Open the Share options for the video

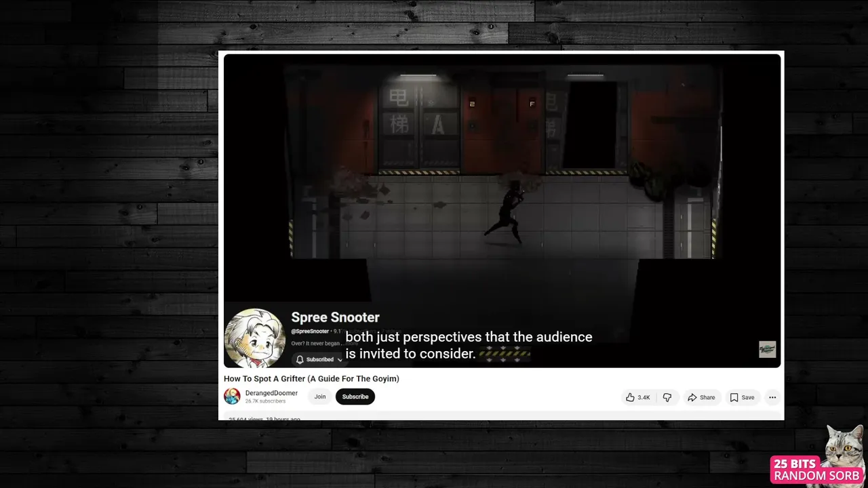coord(701,397)
